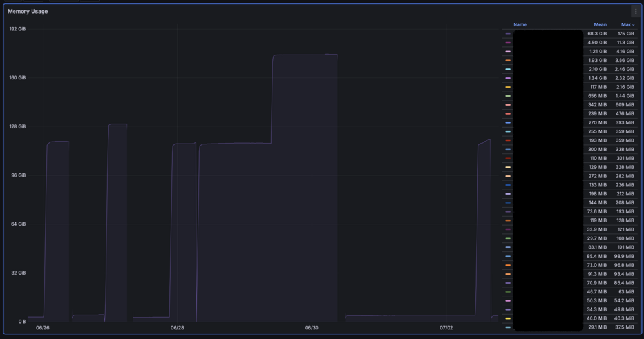
Task: Toggle sort direction on the Max column header
Action: coord(627,24)
